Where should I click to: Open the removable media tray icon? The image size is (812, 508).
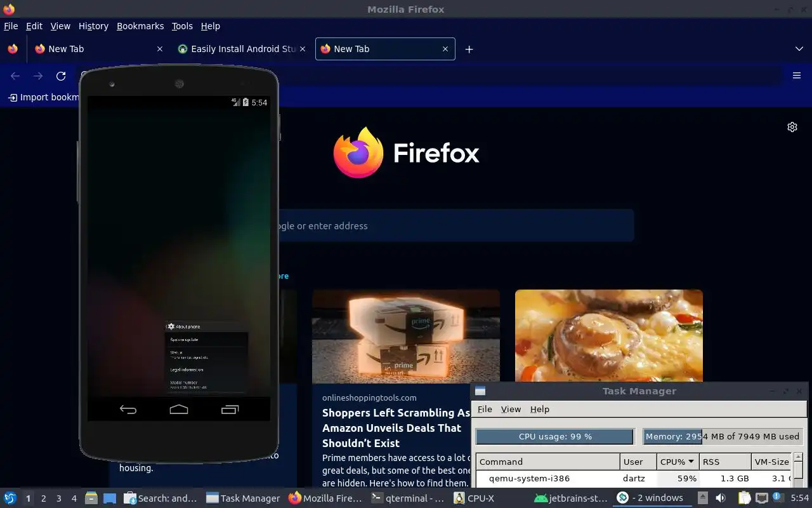(x=703, y=498)
